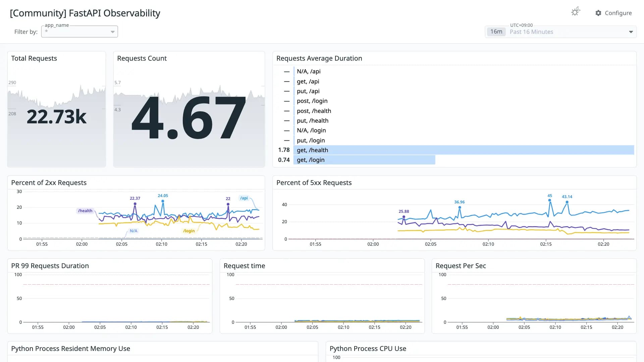This screenshot has width=644, height=362.
Task: Click the 36.96 peak marker in 5xx chart
Action: click(460, 207)
